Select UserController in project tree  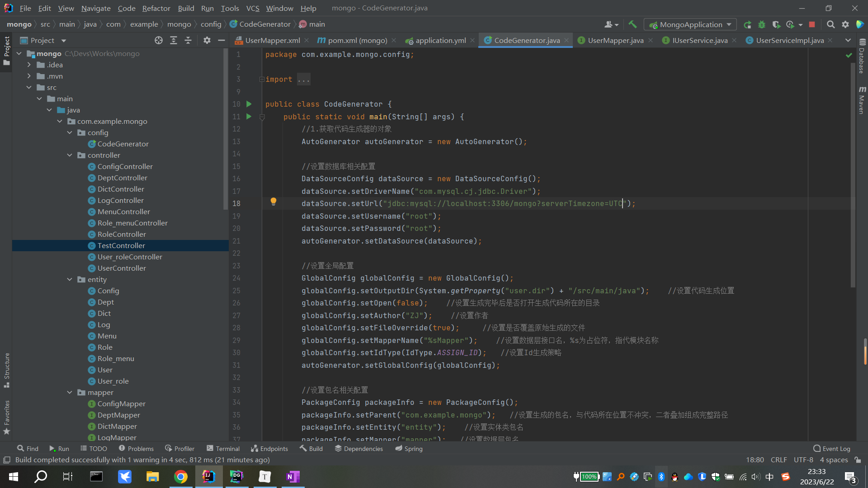tap(122, 268)
